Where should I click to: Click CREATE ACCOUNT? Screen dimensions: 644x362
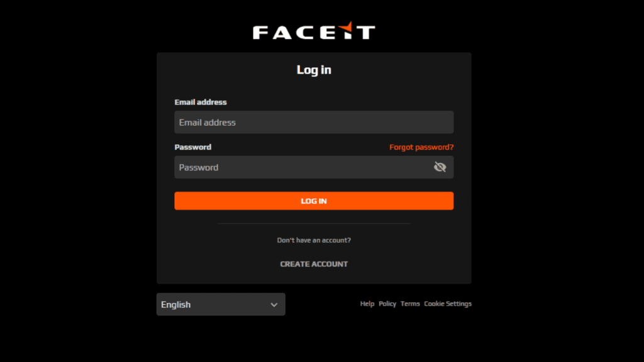pyautogui.click(x=314, y=264)
